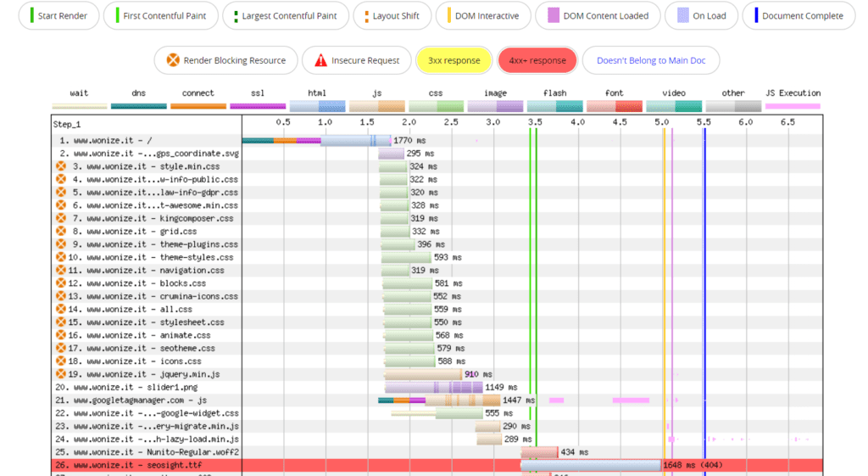Click the slider1.png 1149 ms image bar
Viewport: 868px width, 476px height.
(x=434, y=388)
